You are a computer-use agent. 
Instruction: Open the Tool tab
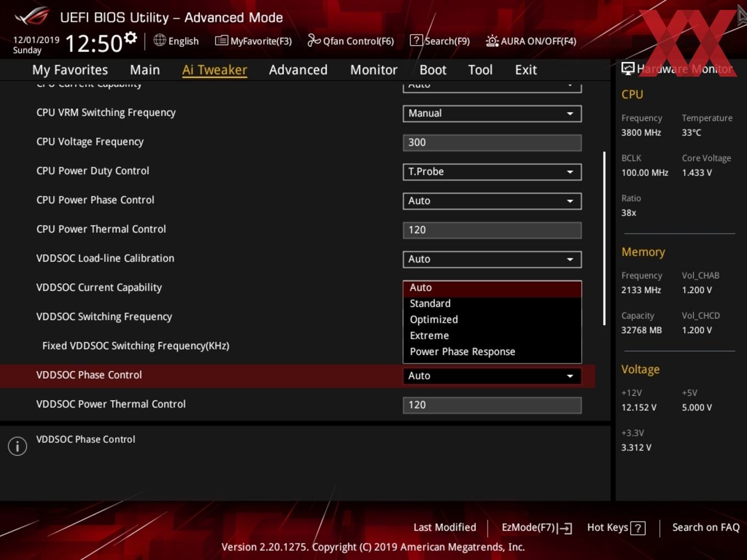tap(480, 70)
